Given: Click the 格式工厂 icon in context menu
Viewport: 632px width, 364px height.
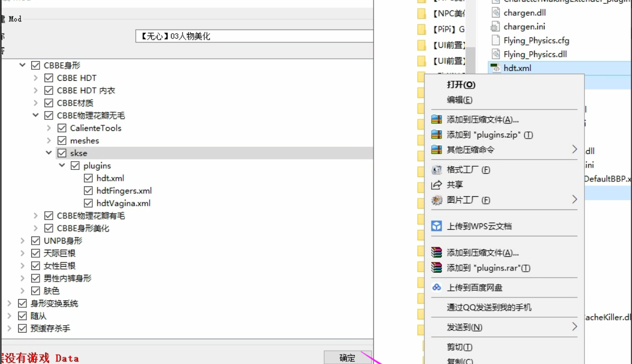Looking at the screenshot, I should (437, 170).
